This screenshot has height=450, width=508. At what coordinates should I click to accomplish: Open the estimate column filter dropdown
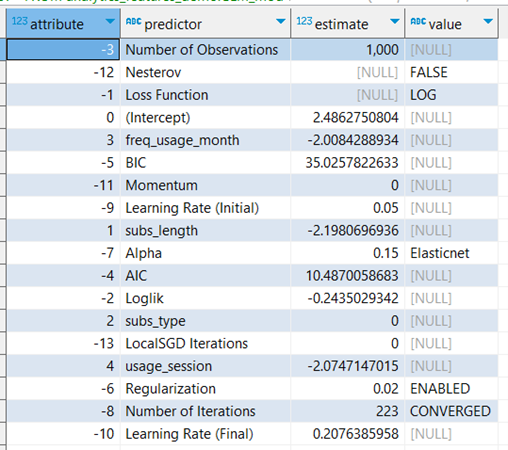(395, 22)
